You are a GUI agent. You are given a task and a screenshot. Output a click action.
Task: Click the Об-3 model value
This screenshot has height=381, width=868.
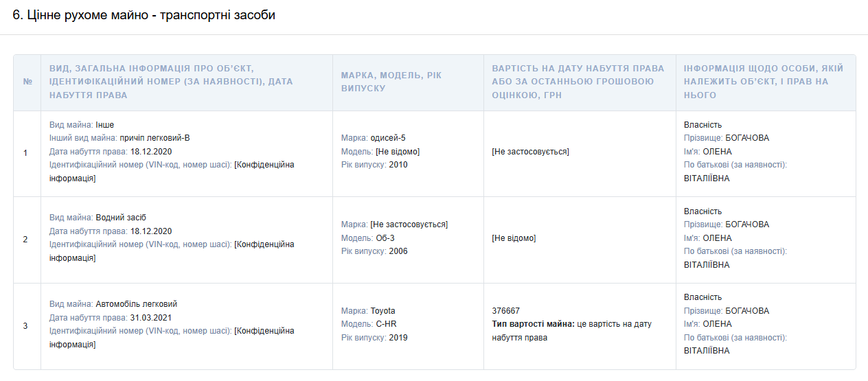[385, 238]
